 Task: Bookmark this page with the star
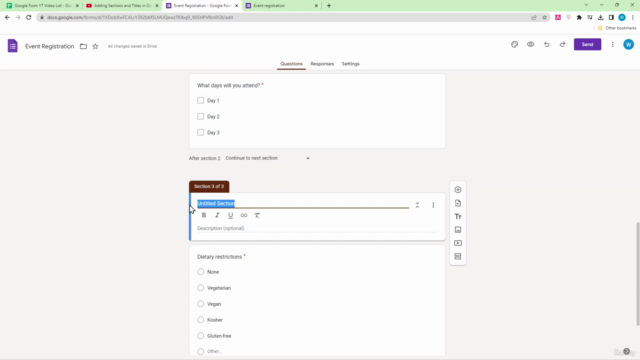coord(544,17)
